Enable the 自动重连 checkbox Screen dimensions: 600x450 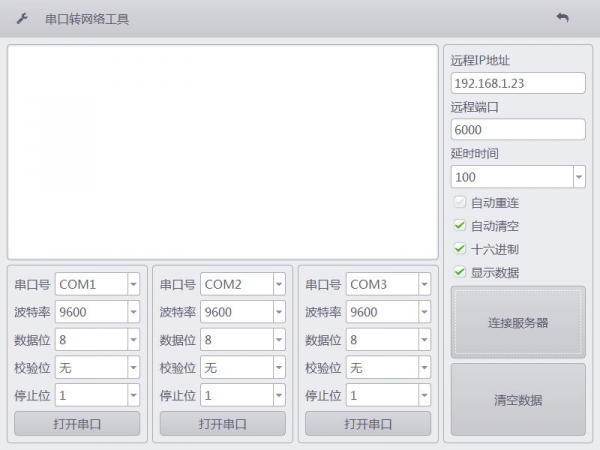(x=460, y=203)
